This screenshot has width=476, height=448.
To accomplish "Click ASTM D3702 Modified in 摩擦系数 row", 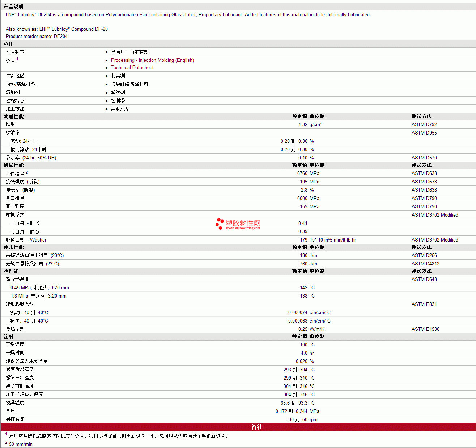I will (x=435, y=215).
